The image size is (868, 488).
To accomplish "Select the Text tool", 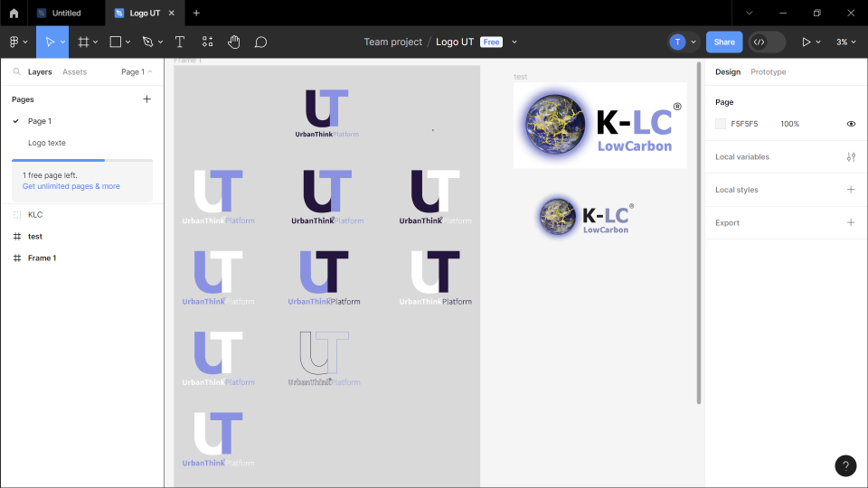I will tap(180, 42).
